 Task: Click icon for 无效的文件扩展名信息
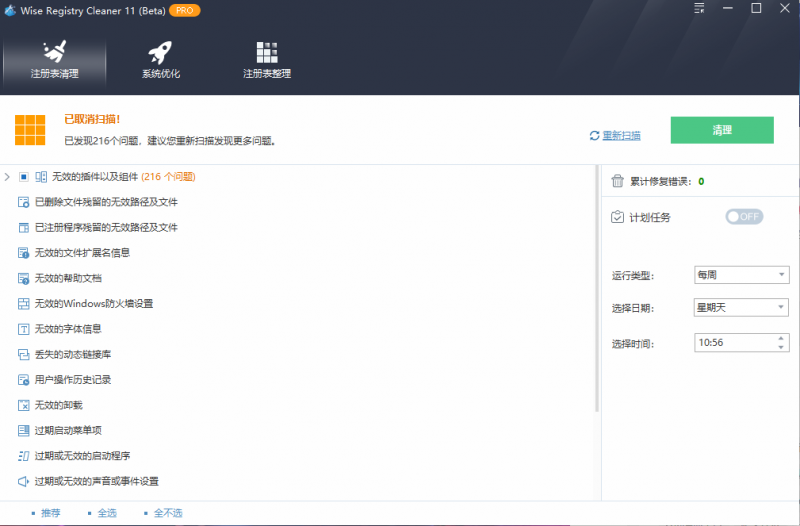click(23, 253)
